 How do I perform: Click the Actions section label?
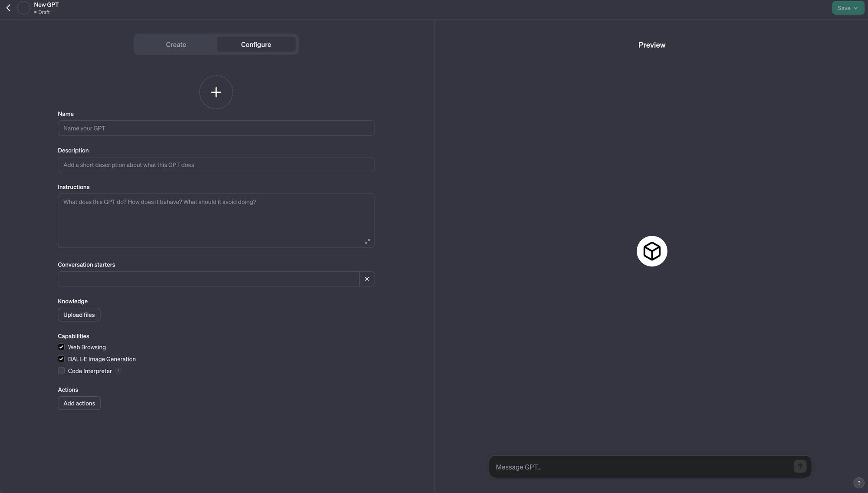(68, 390)
